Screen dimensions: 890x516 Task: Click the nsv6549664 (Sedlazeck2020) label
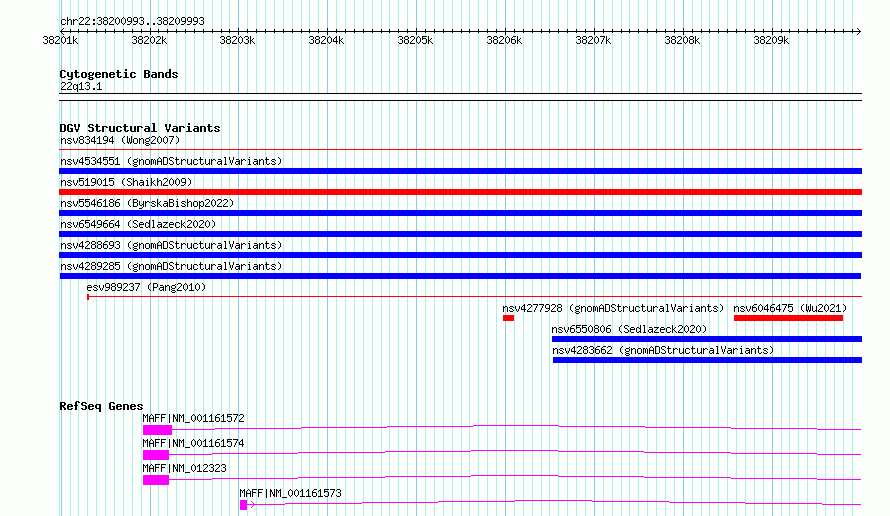click(138, 224)
